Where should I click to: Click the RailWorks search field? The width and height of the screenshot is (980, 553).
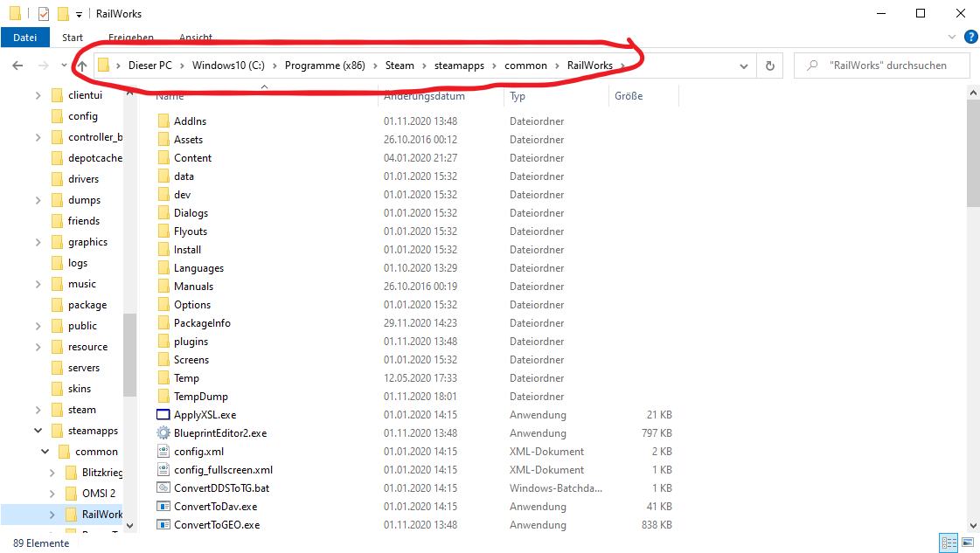[882, 66]
